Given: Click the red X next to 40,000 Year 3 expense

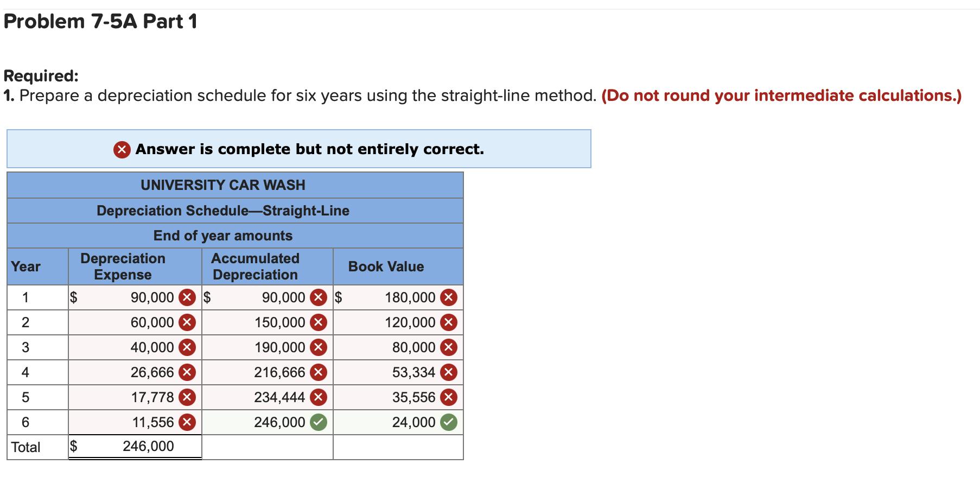Looking at the screenshot, I should [x=187, y=347].
